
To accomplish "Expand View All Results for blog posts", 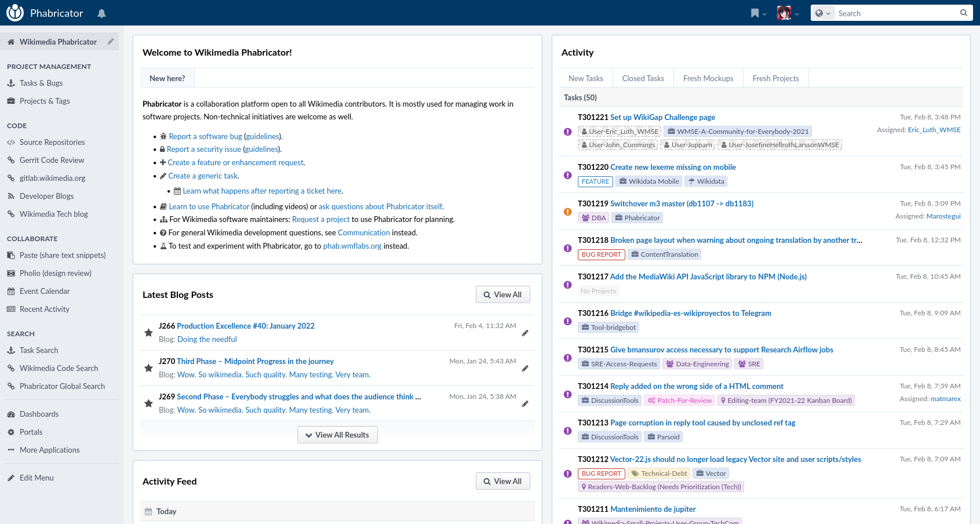I will coord(337,435).
